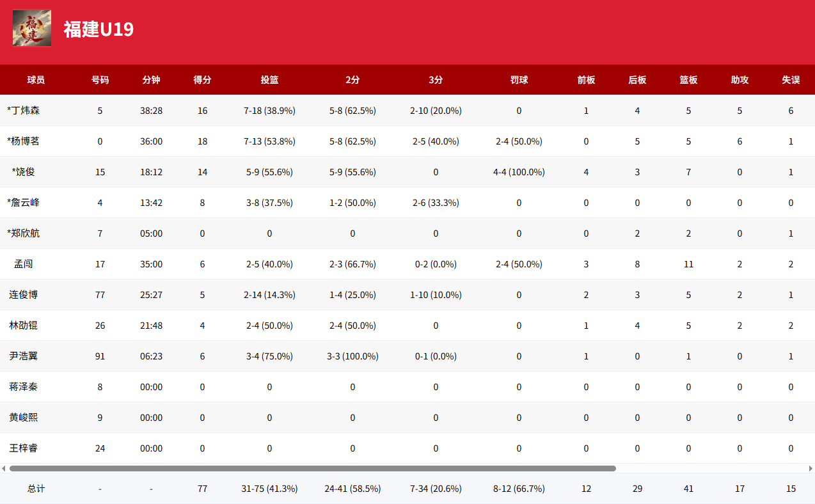Select the 得分 column header
This screenshot has height=504, width=815.
pos(202,80)
